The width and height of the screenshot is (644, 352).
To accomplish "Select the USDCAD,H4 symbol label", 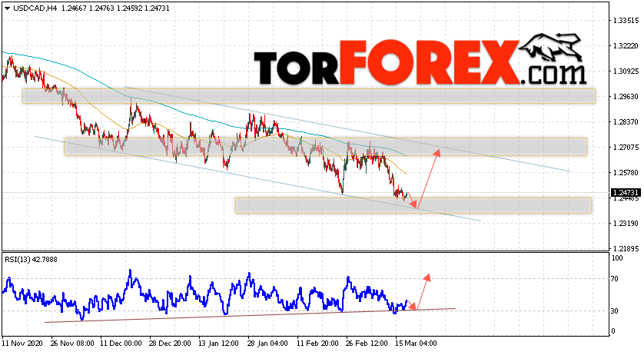I will (x=35, y=8).
